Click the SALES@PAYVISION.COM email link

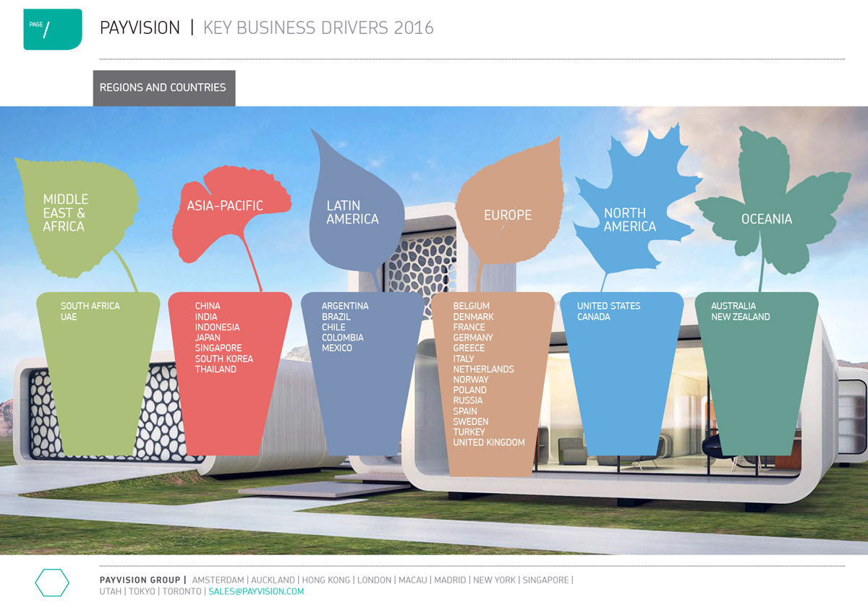(x=256, y=591)
